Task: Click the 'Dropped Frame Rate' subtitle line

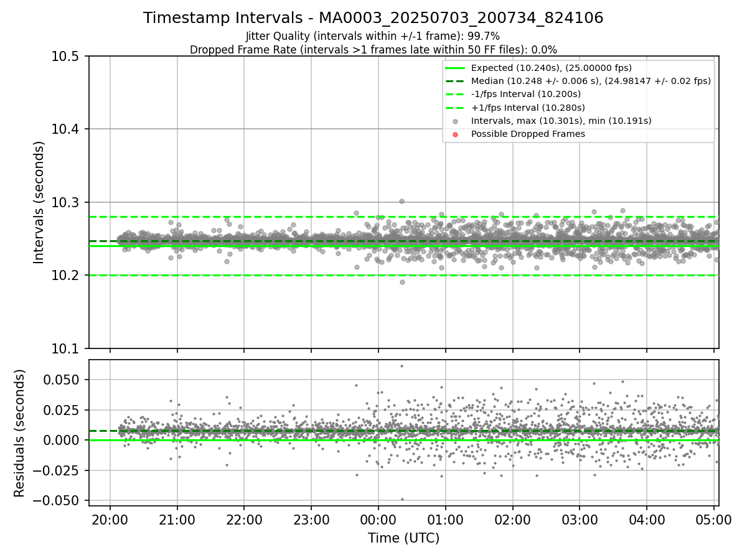Action: click(374, 49)
